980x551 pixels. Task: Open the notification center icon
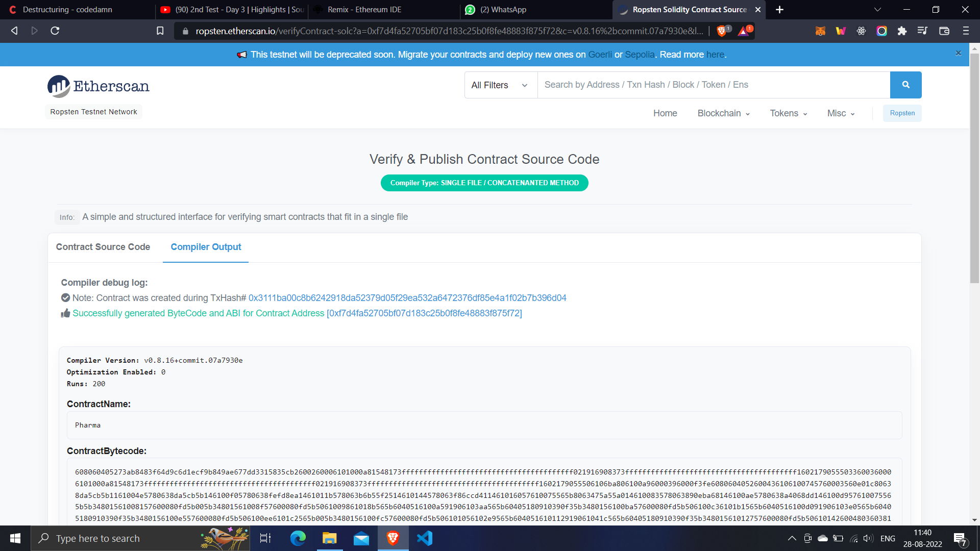pyautogui.click(x=960, y=539)
